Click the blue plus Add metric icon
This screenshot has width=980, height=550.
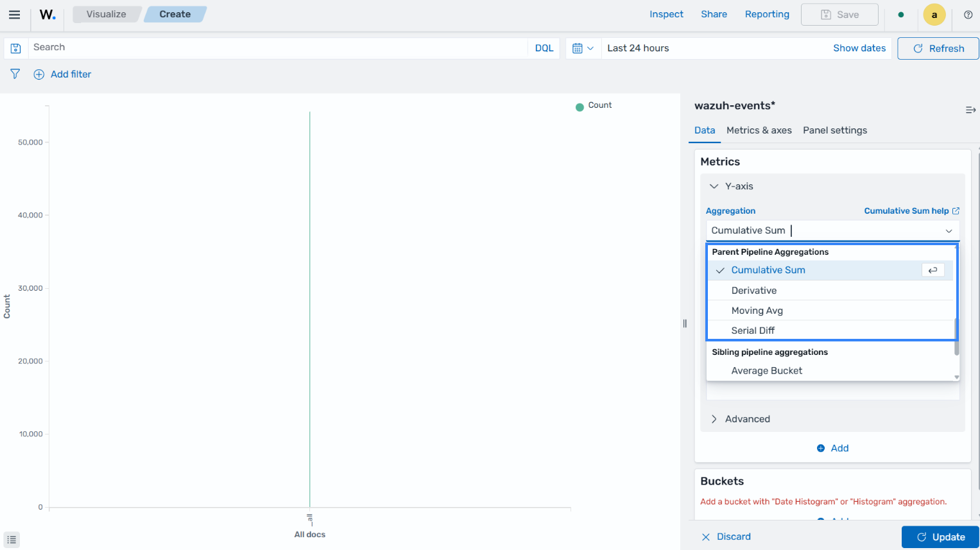tap(821, 449)
